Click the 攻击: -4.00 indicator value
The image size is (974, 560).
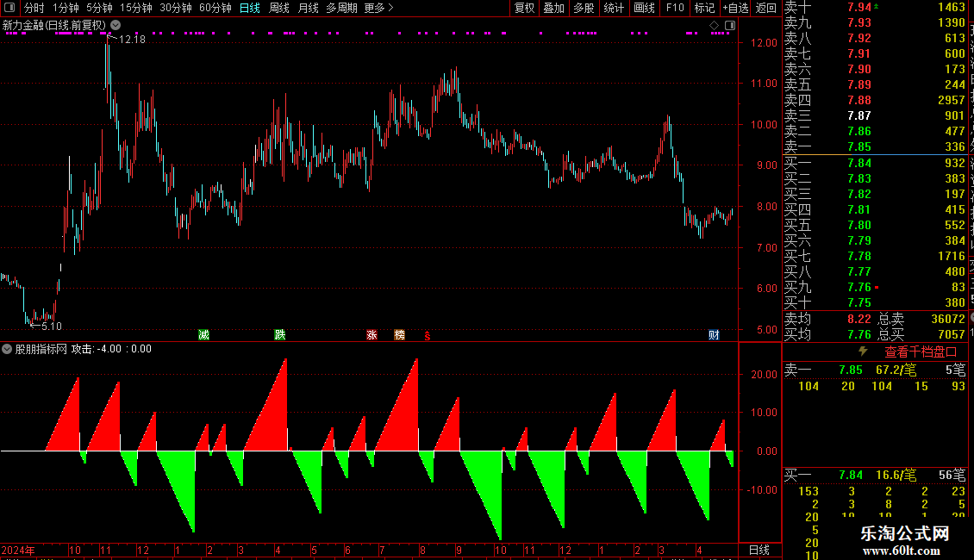point(97,349)
